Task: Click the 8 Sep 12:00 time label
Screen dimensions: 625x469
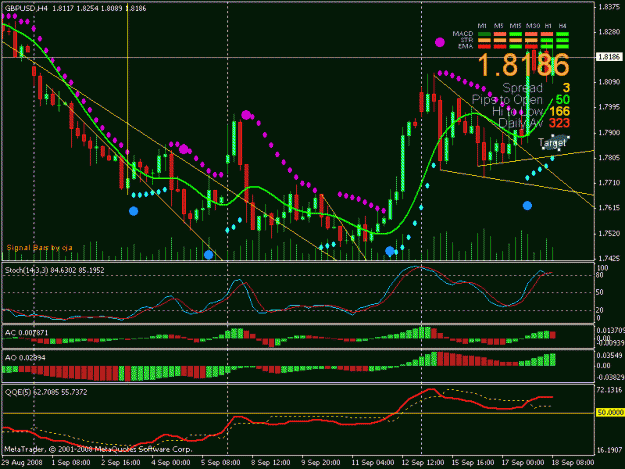Action: point(271,463)
